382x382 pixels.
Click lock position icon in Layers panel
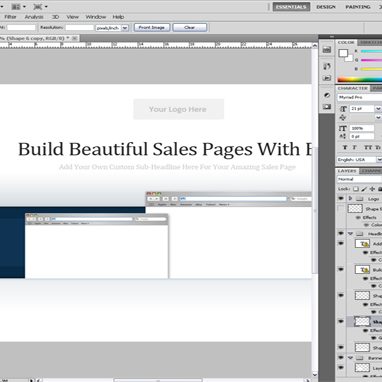pyautogui.click(x=372, y=189)
